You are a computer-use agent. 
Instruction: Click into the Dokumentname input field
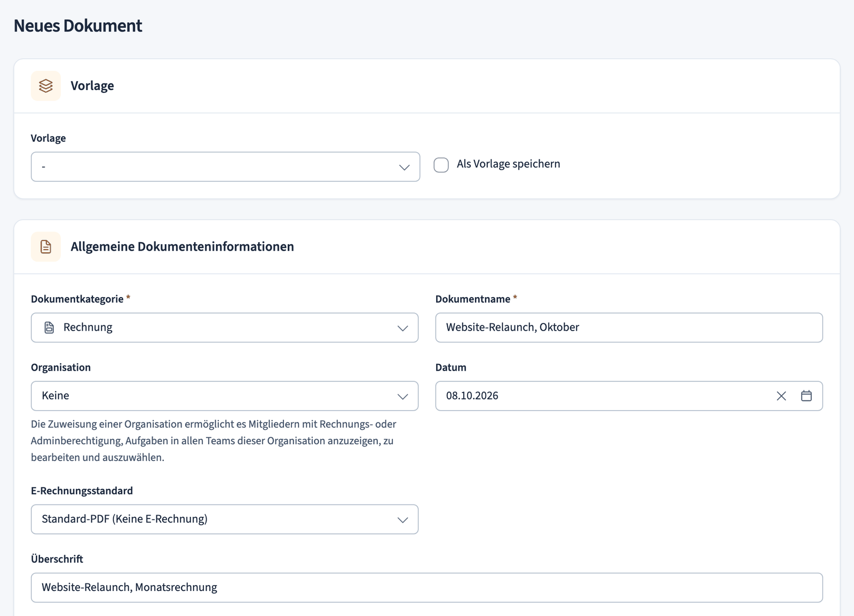click(629, 327)
